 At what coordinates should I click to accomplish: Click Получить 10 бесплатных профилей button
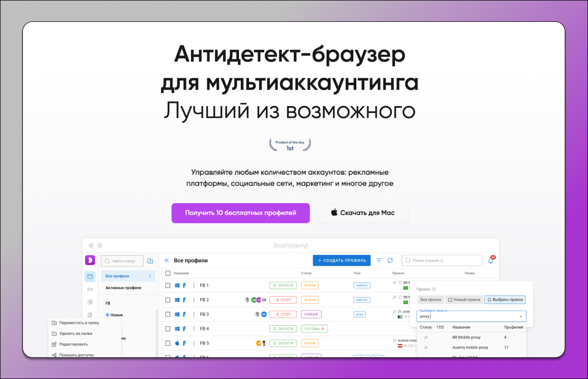coord(240,213)
